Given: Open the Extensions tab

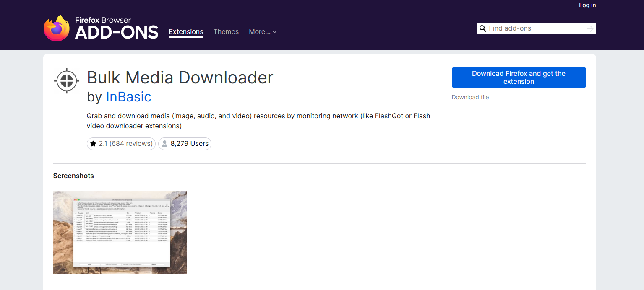Looking at the screenshot, I should 186,32.
